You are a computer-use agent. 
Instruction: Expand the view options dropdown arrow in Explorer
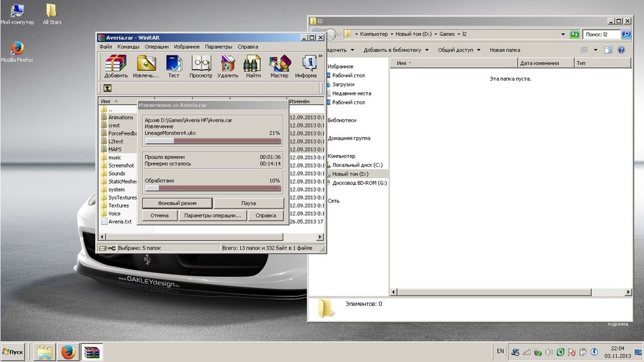596,50
